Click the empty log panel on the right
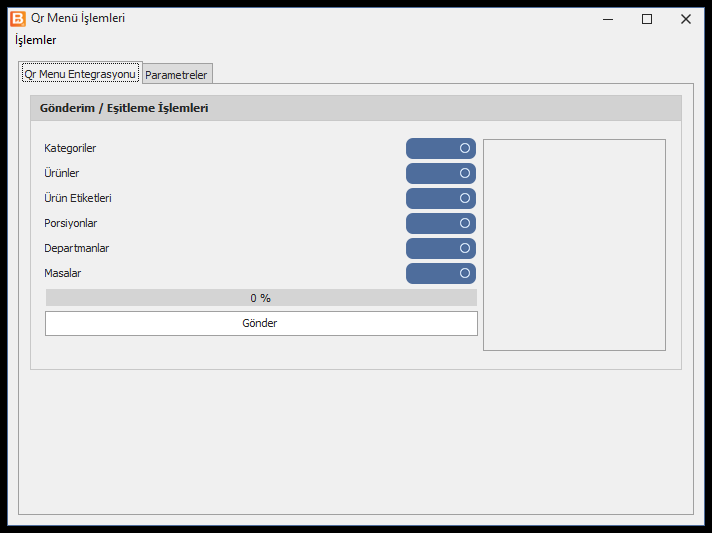The width and height of the screenshot is (712, 533). click(x=574, y=245)
